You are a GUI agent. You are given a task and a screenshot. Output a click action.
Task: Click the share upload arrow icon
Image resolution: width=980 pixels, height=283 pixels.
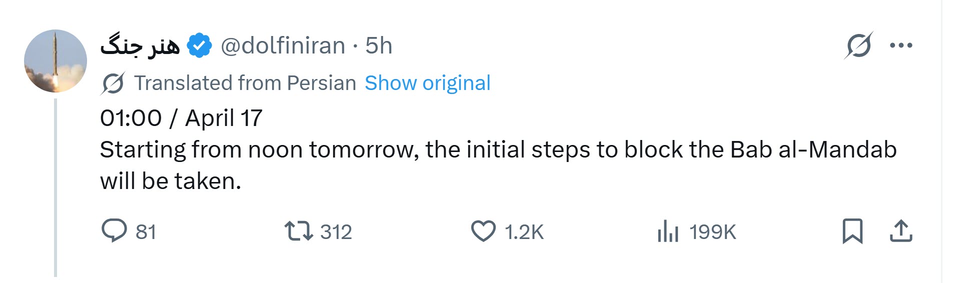click(x=901, y=231)
